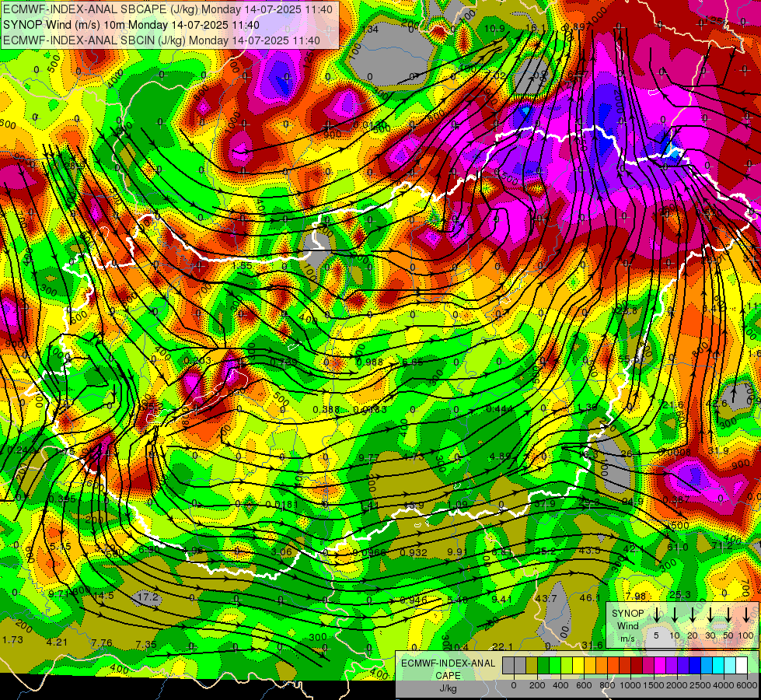Click the 0.387 value in the red area

[x=676, y=499]
